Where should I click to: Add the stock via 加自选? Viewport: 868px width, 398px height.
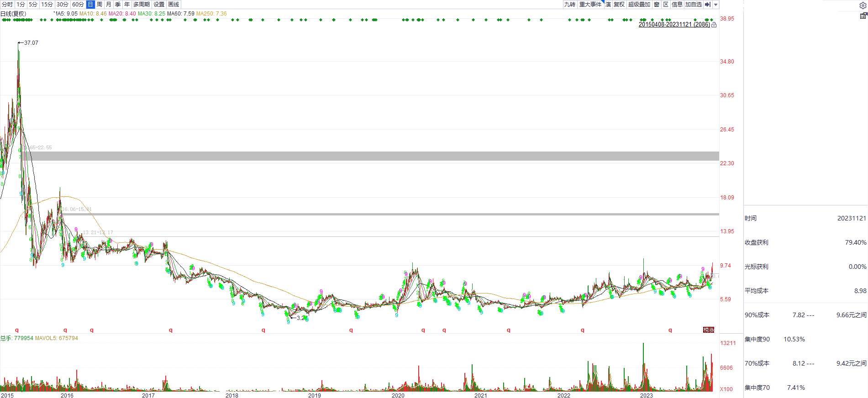click(x=694, y=5)
